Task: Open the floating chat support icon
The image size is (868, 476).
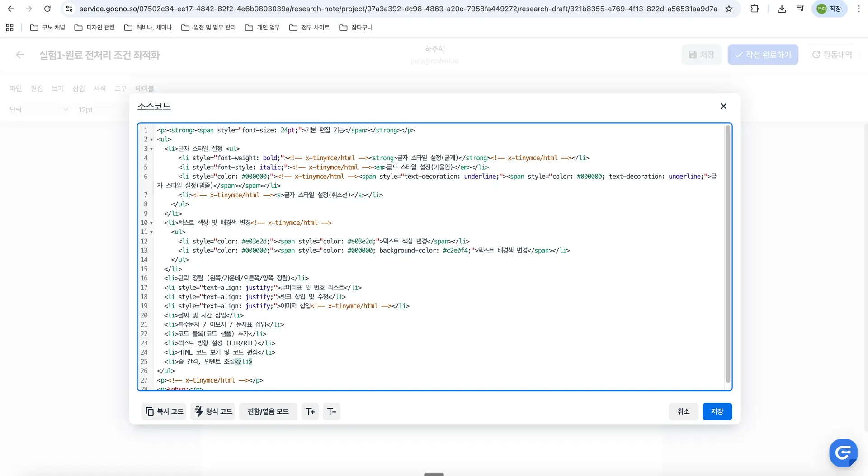Action: (843, 453)
